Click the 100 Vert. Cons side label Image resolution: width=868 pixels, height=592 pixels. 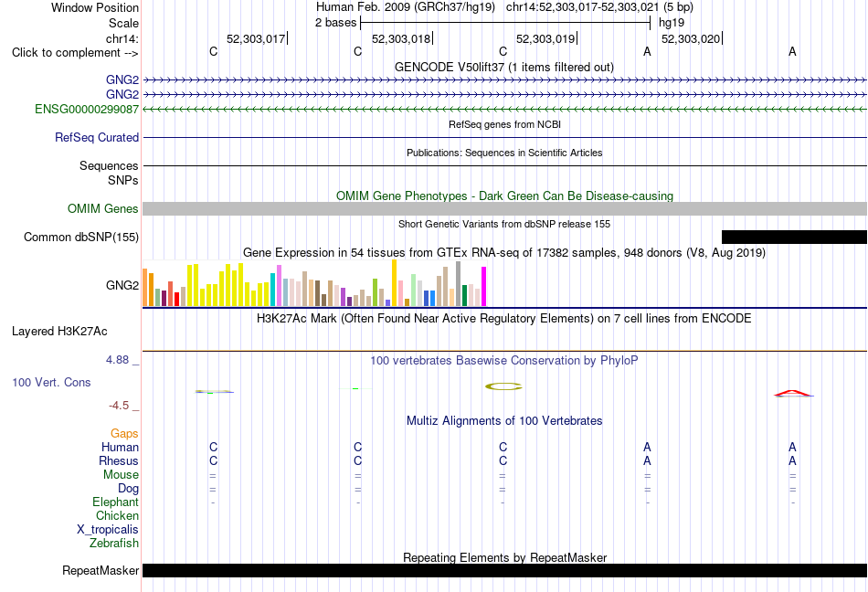(x=51, y=382)
